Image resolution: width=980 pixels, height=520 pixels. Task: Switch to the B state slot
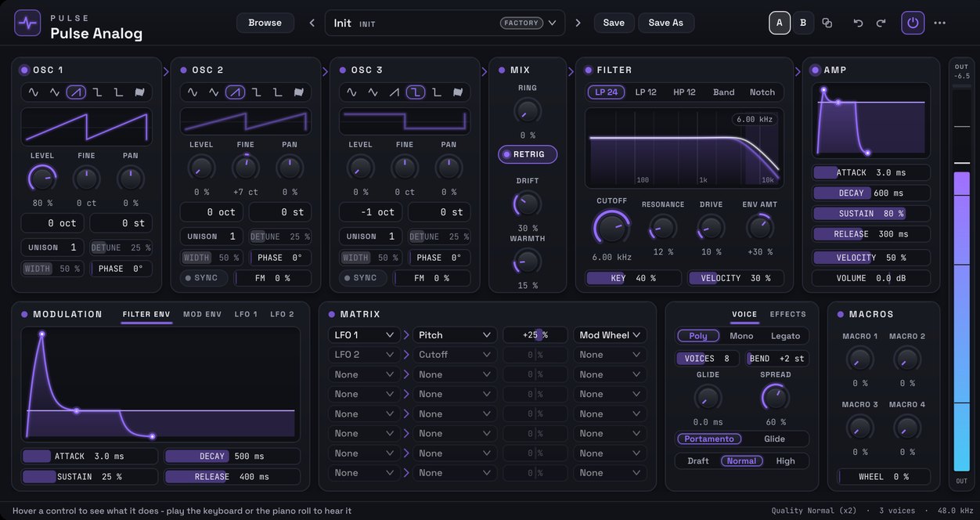point(802,23)
